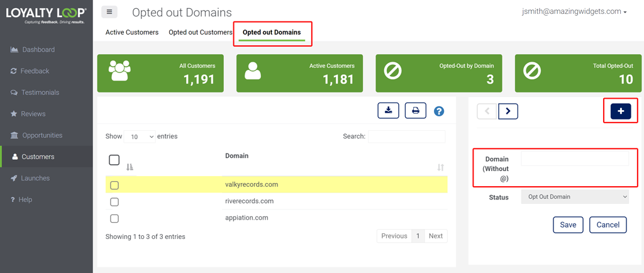Image resolution: width=644 pixels, height=273 pixels.
Task: Download the domain list via export icon
Action: coord(388,111)
